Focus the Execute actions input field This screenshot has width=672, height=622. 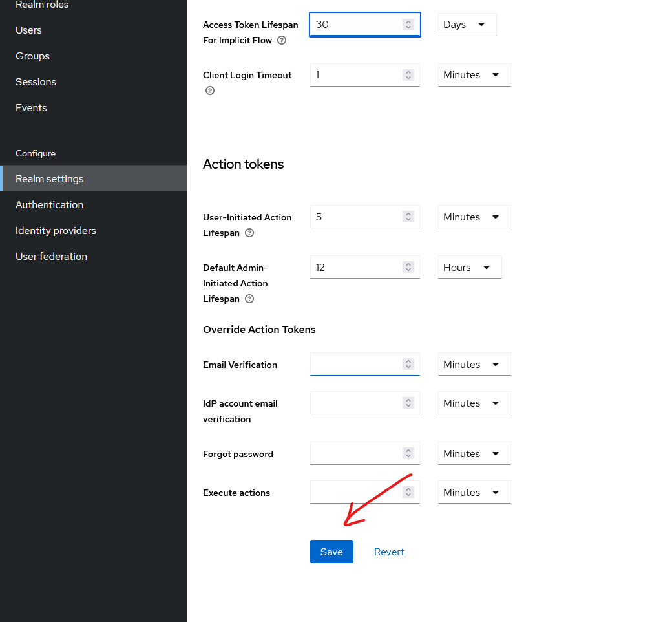pos(355,493)
